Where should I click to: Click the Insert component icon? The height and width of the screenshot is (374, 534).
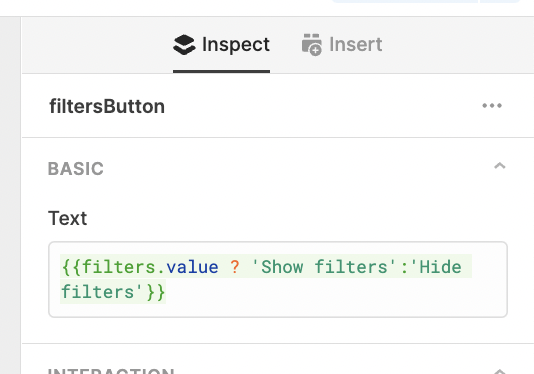click(312, 45)
